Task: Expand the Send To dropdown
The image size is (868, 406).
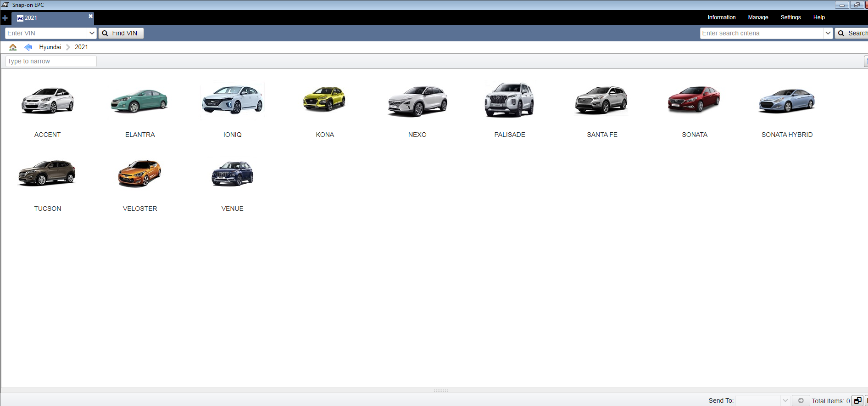Action: pyautogui.click(x=785, y=400)
